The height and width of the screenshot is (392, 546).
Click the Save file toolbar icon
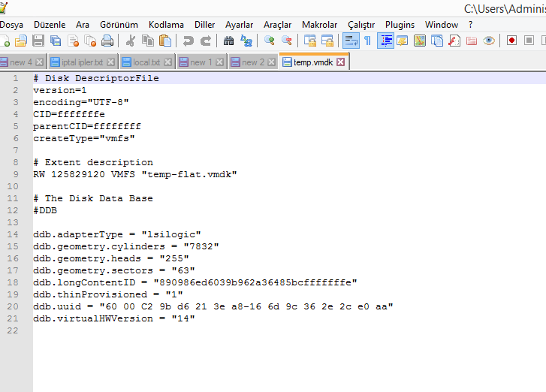pos(38,41)
